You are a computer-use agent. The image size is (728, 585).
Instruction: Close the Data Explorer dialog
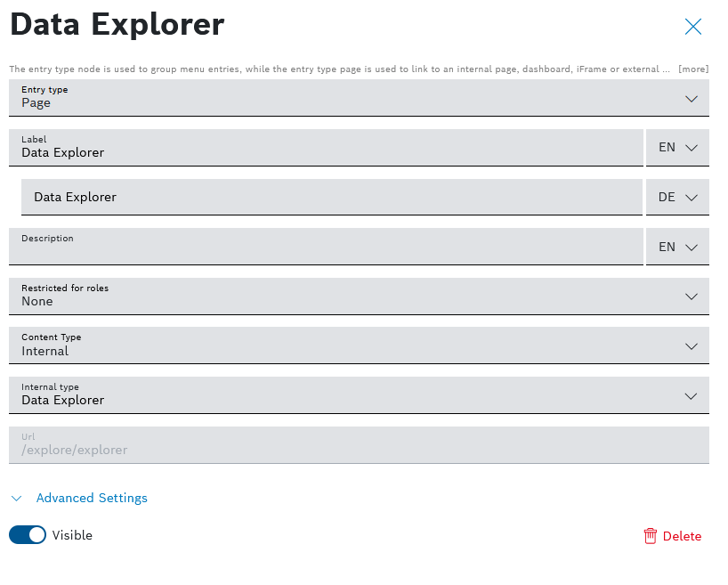point(693,27)
